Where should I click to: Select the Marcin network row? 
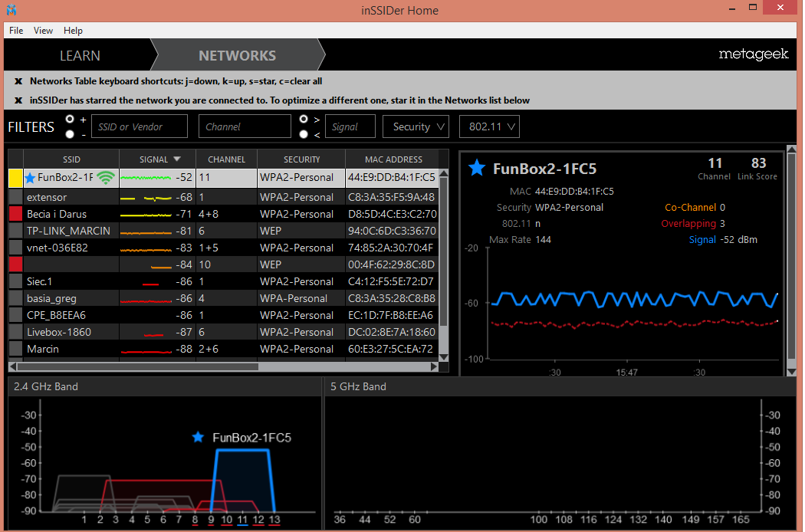[x=223, y=349]
